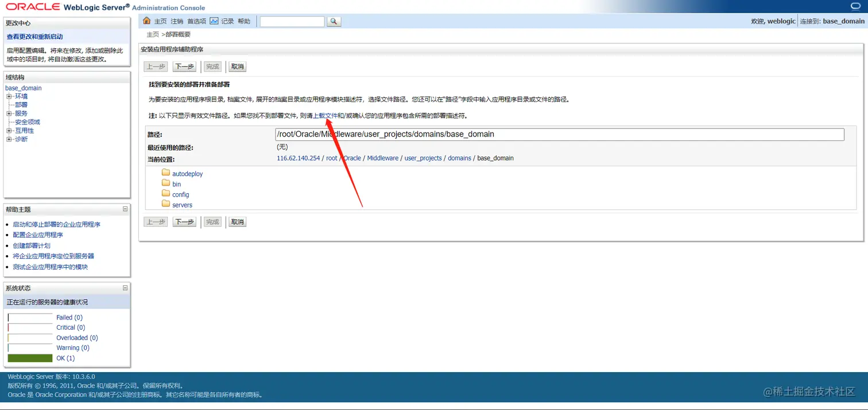Click the magnifier search button
The image size is (868, 410).
click(x=334, y=21)
